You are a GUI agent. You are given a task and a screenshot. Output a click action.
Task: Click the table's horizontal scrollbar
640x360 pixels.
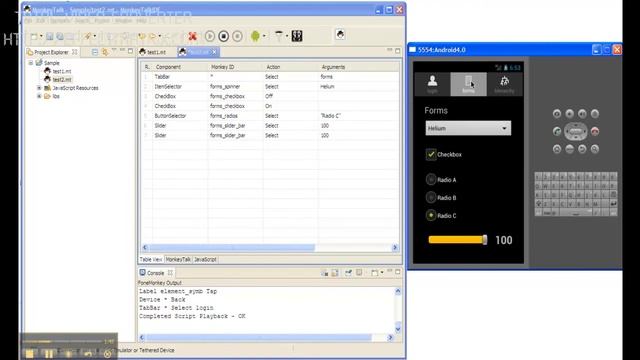[x=232, y=247]
